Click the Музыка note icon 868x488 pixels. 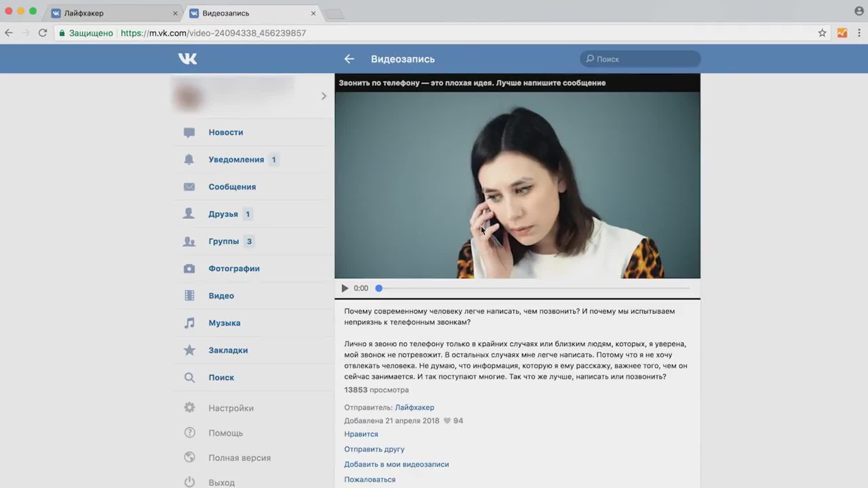(x=189, y=323)
